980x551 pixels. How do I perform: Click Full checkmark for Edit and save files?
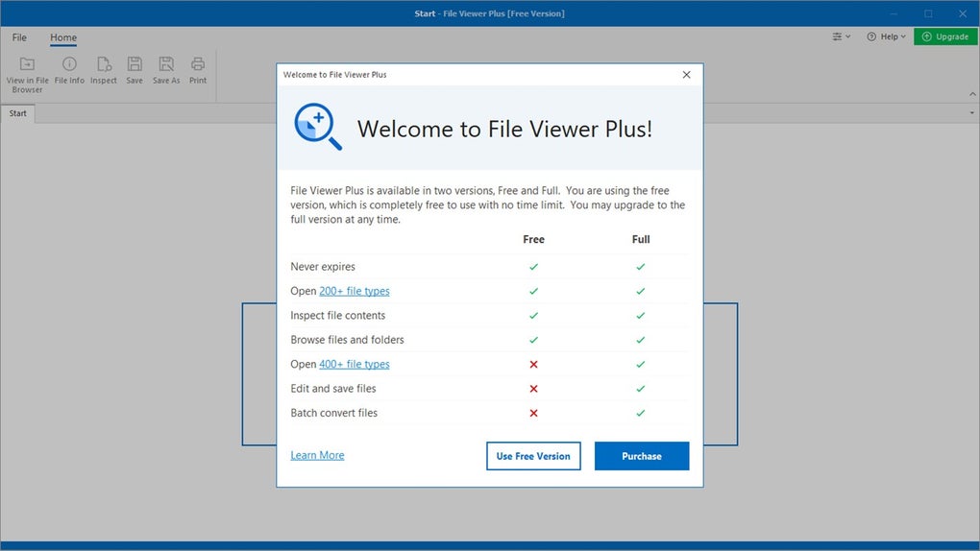641,389
